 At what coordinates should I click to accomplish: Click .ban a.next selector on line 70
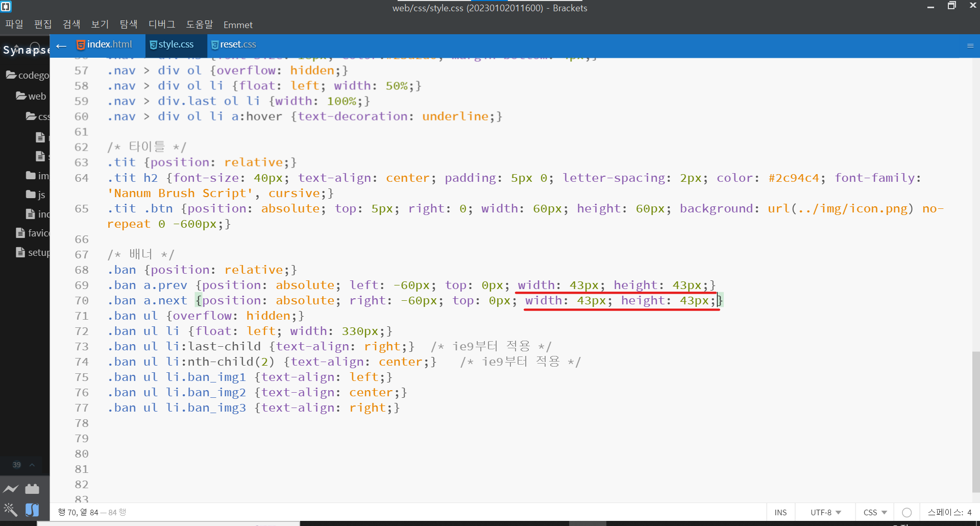[x=147, y=300]
